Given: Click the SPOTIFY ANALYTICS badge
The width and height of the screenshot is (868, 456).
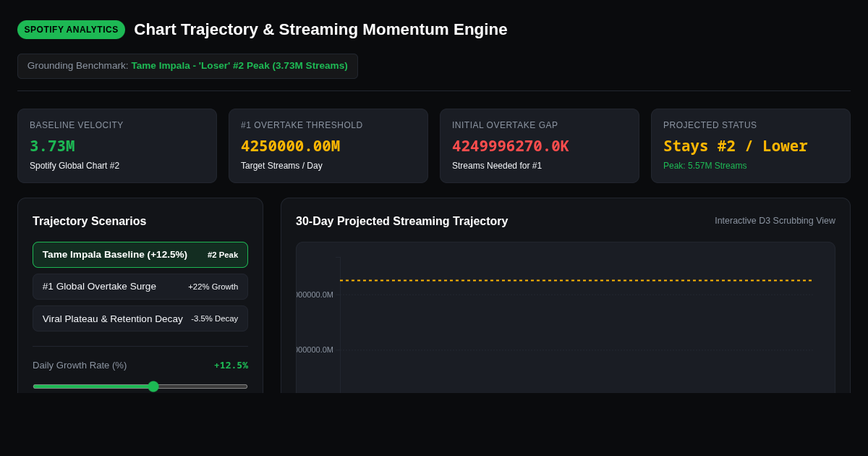Looking at the screenshot, I should coord(71,30).
